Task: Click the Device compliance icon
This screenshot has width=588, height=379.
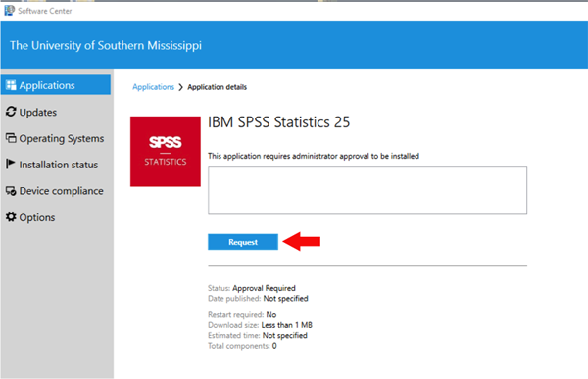Action: point(11,191)
